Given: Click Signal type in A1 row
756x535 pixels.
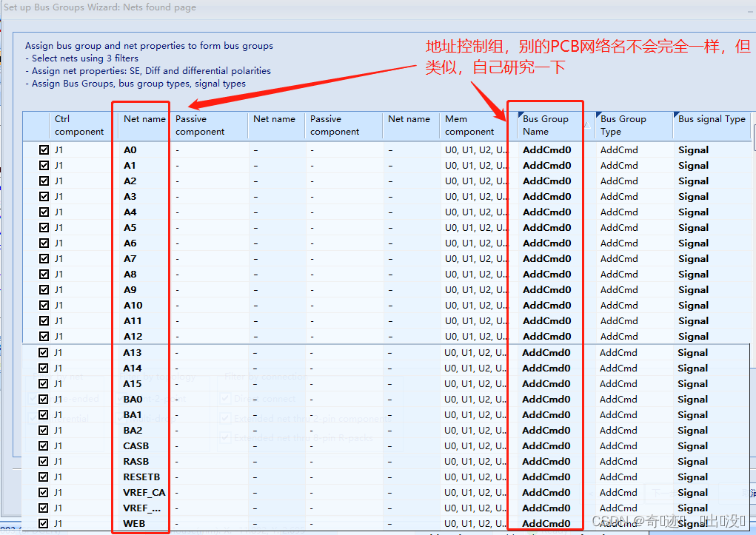Looking at the screenshot, I should click(693, 166).
